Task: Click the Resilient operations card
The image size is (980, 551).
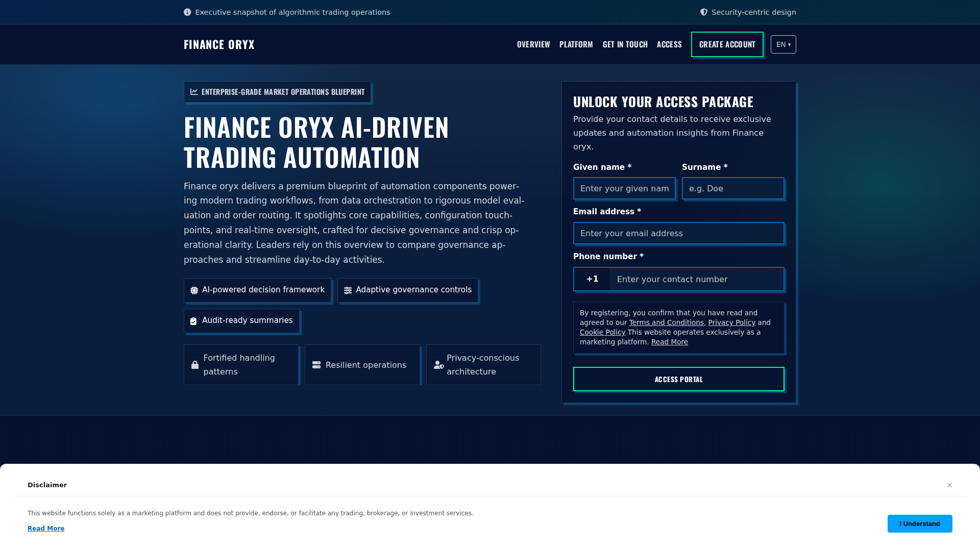Action: pyautogui.click(x=362, y=365)
